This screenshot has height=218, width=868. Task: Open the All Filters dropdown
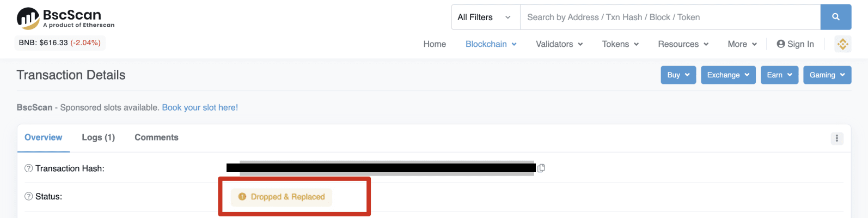(484, 17)
